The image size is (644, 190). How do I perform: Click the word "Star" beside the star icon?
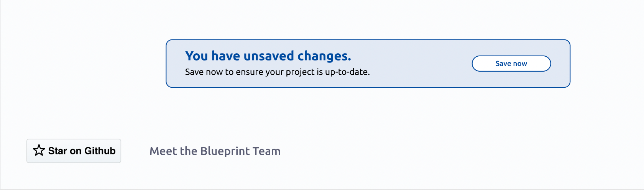click(x=58, y=151)
